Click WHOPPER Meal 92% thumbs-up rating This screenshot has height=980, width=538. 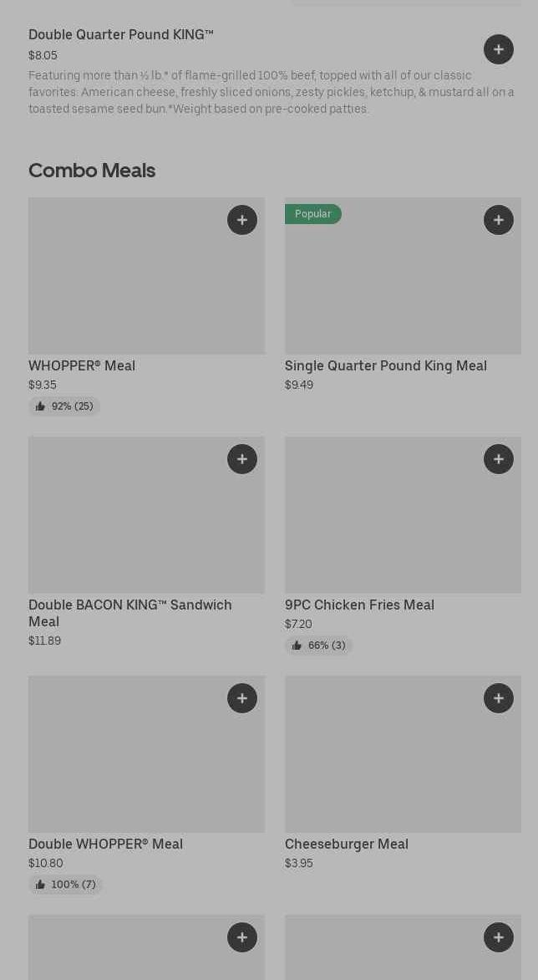[64, 406]
